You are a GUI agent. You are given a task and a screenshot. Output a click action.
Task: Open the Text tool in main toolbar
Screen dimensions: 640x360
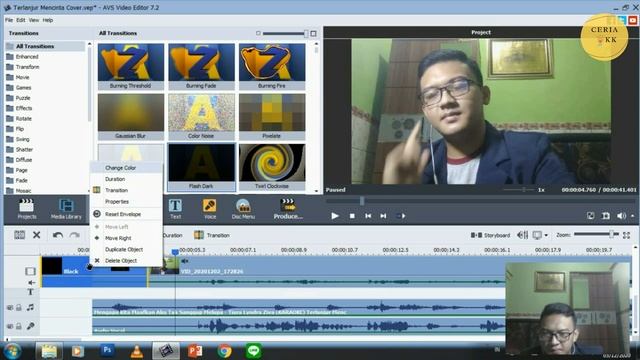pos(176,209)
